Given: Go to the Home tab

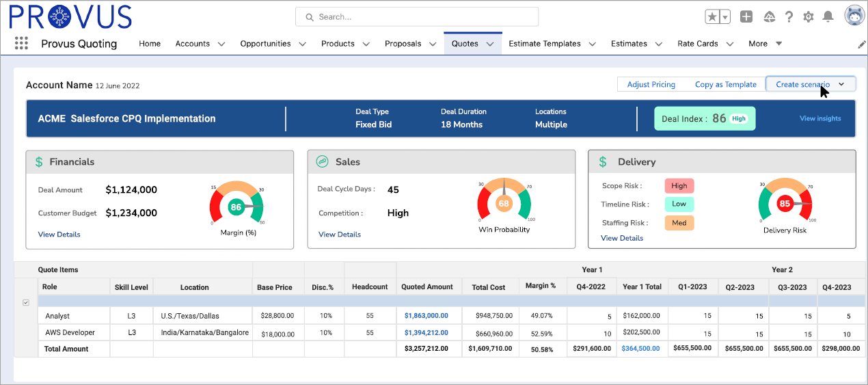Looking at the screenshot, I should click(150, 44).
